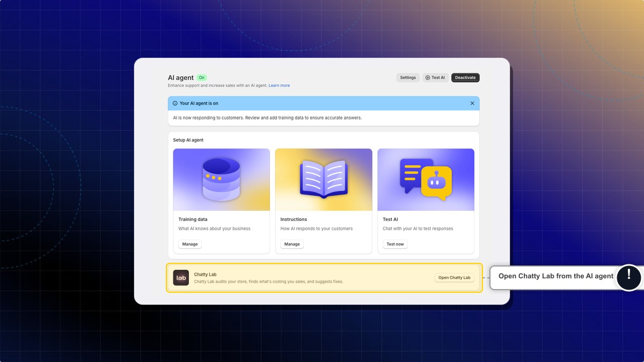Image resolution: width=644 pixels, height=362 pixels.
Task: Click the Test now button
Action: click(x=395, y=244)
